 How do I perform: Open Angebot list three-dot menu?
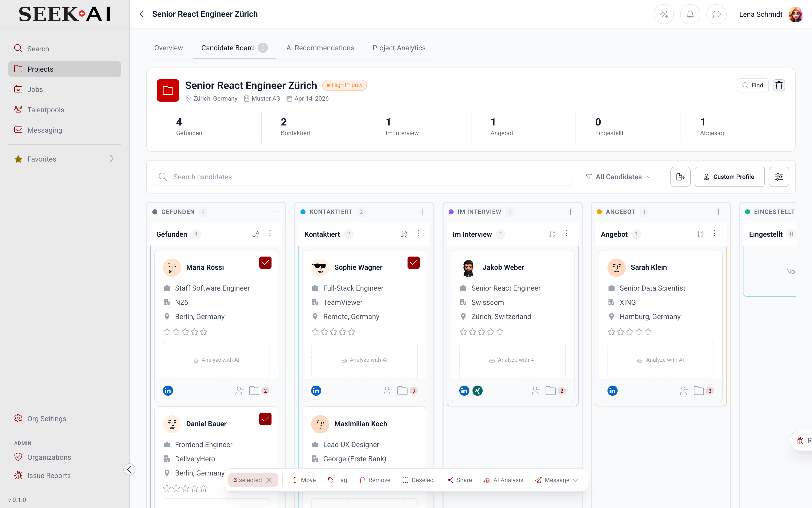point(714,233)
